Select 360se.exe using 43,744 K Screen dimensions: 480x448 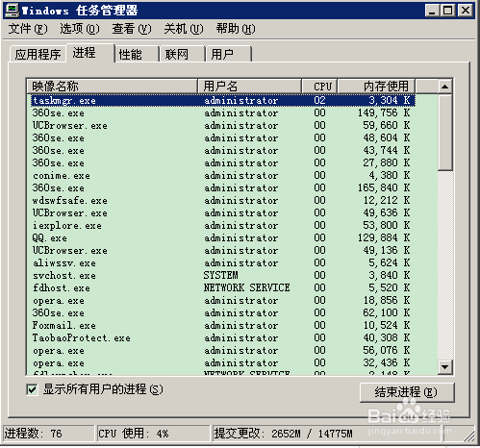point(223,150)
